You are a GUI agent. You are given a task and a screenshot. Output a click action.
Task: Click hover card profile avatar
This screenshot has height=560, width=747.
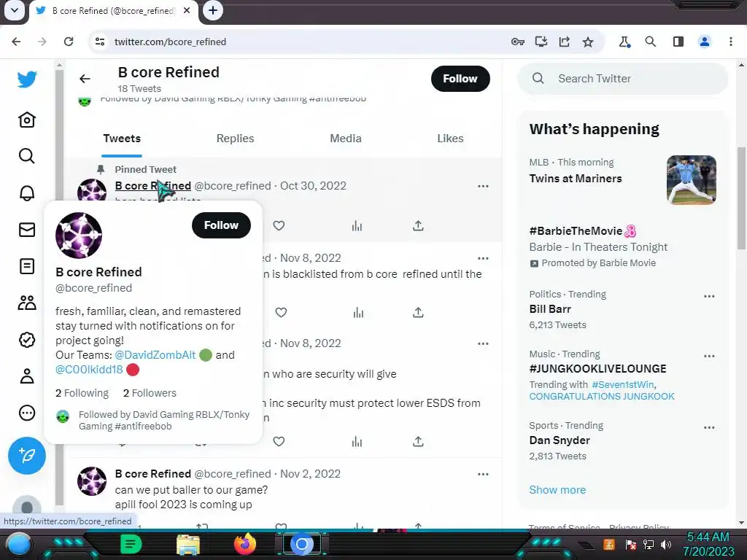pyautogui.click(x=79, y=236)
